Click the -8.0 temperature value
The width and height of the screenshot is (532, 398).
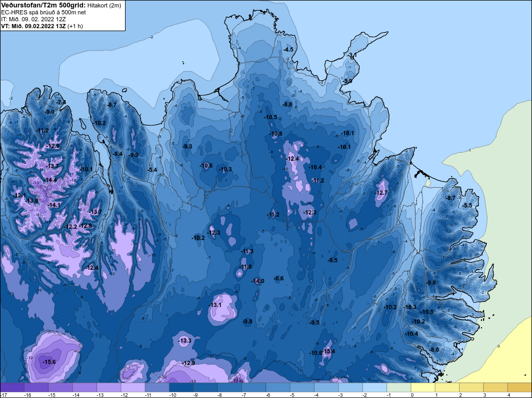coord(434,350)
